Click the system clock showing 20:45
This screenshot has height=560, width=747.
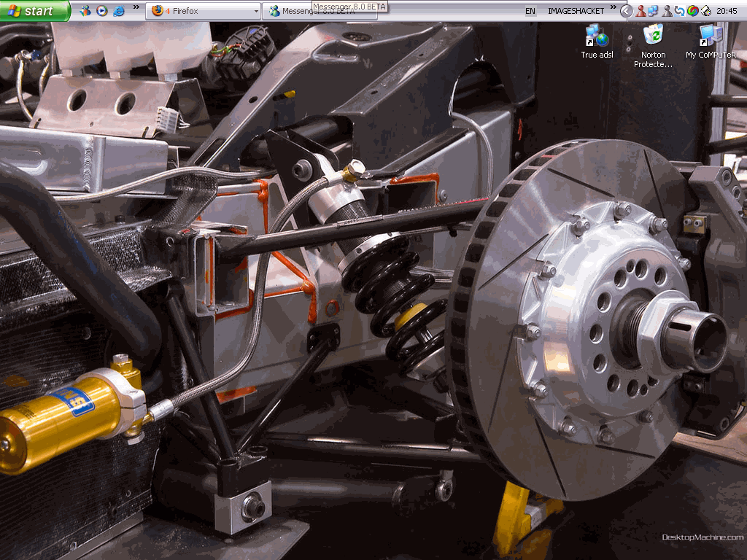point(727,11)
